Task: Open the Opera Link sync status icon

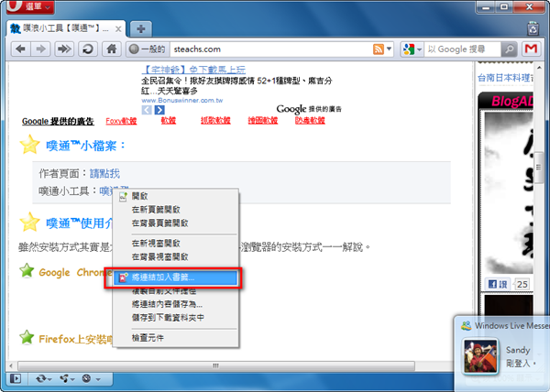Action: (x=41, y=378)
